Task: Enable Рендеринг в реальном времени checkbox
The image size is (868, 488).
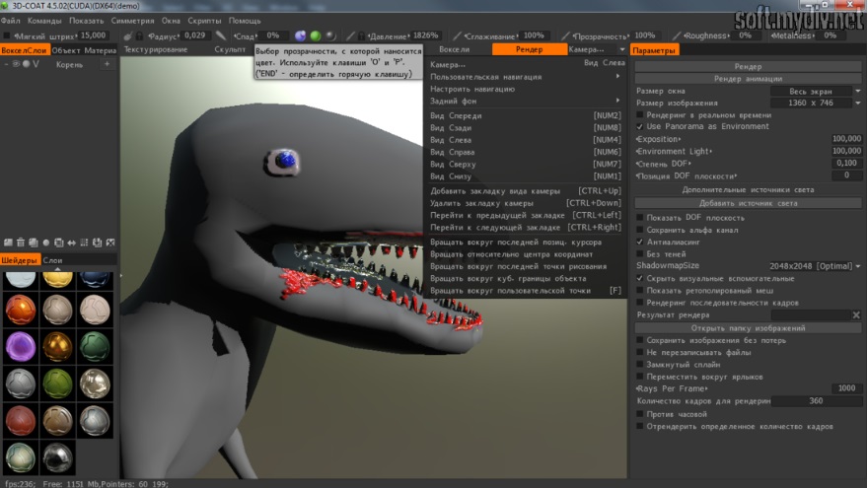Action: [640, 114]
